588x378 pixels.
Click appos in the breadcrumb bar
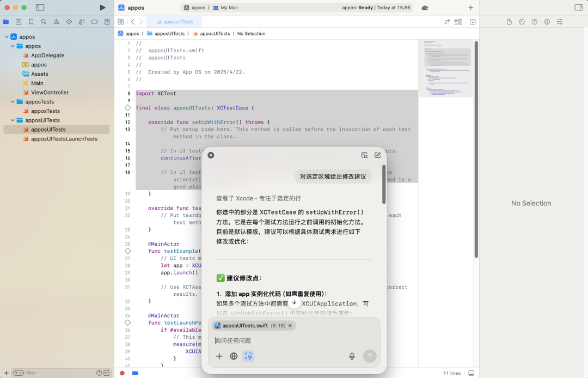point(128,33)
